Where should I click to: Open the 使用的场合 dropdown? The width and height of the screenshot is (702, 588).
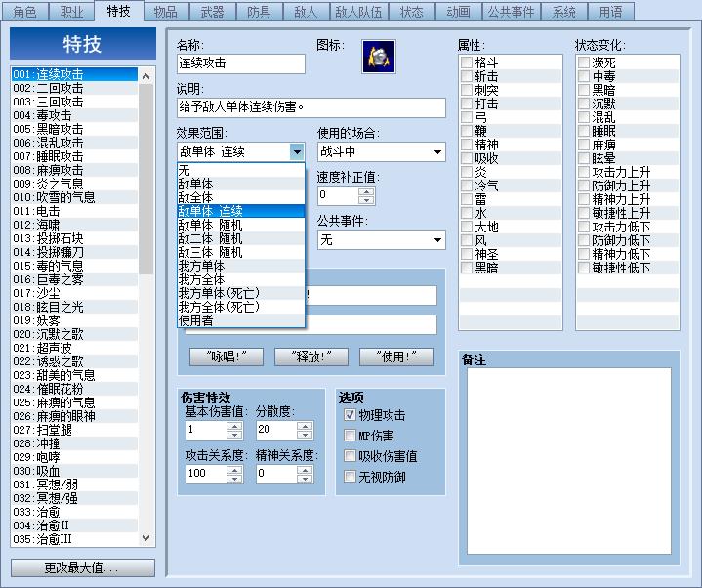click(x=382, y=152)
